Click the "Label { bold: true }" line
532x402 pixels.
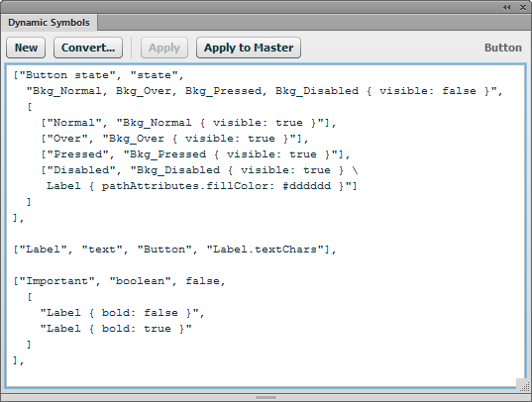(116, 329)
